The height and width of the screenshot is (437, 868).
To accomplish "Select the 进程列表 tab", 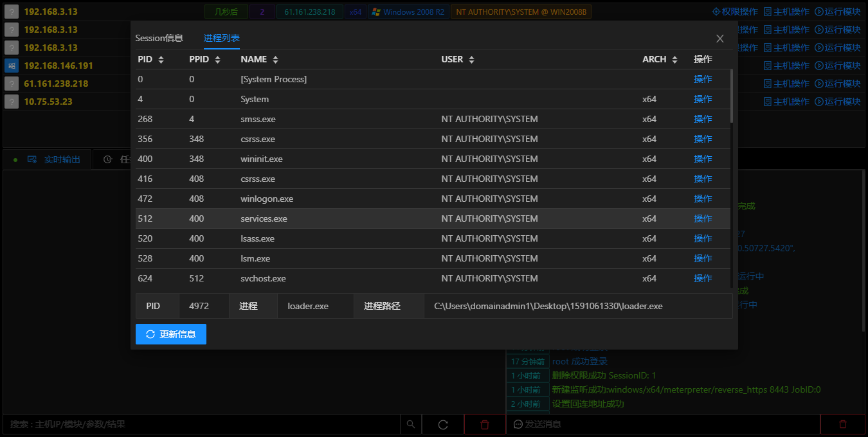I will [222, 38].
